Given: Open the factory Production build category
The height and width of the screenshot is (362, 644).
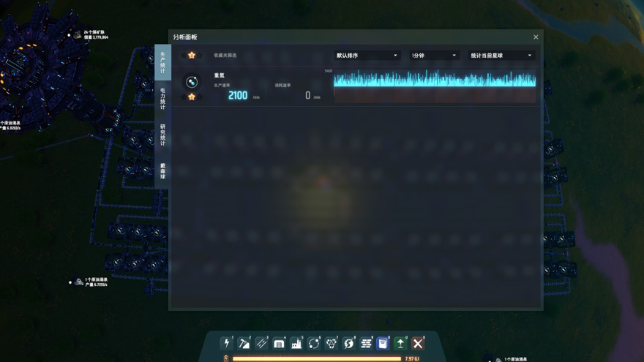Looking at the screenshot, I should click(296, 343).
